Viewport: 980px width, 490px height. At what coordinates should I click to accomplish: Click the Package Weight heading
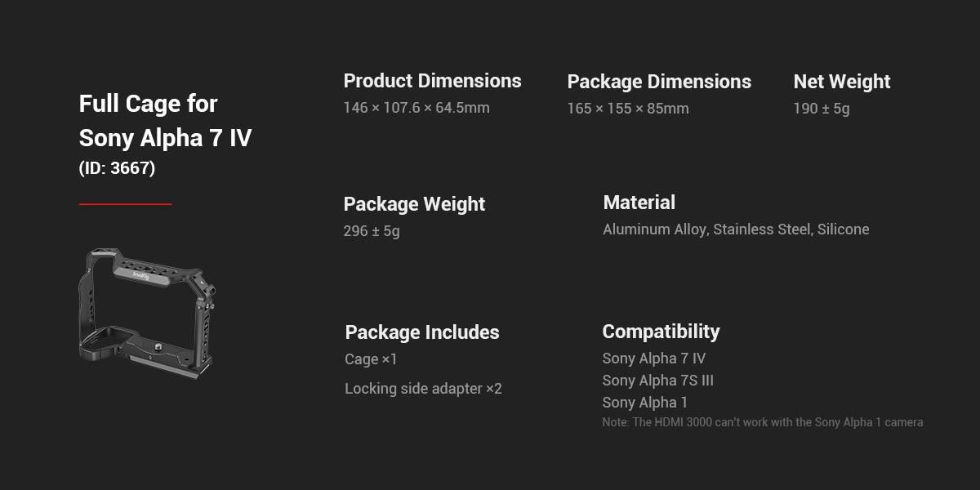[x=414, y=204]
